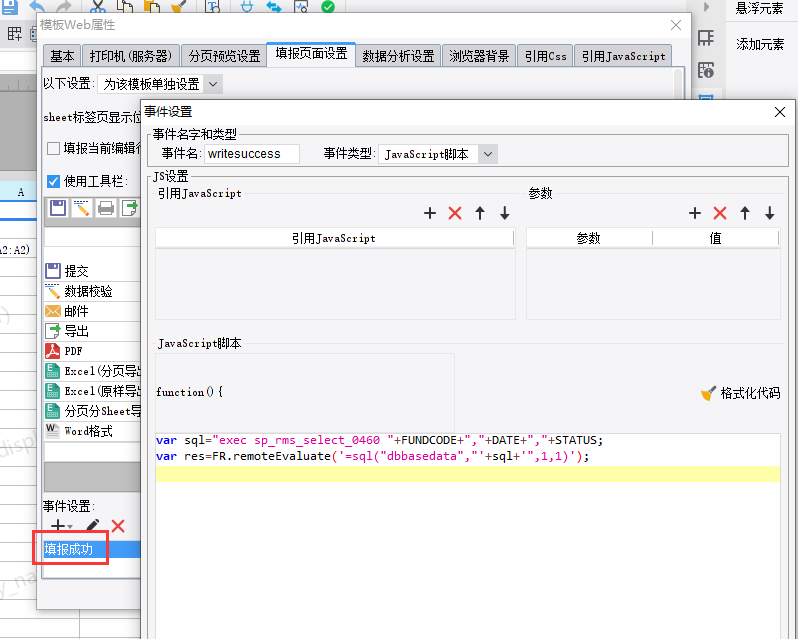This screenshot has width=798, height=639.
Task: Select the 数据校验 toolbar item
Action: 92,291
